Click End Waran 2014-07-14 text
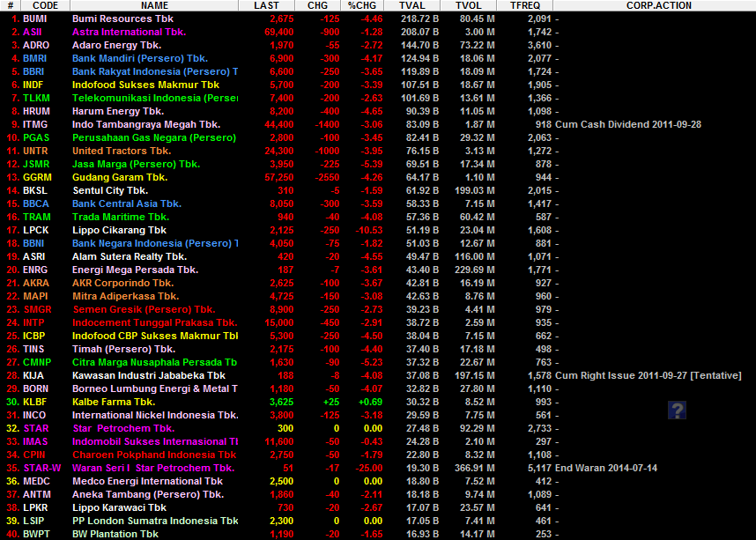 (606, 468)
